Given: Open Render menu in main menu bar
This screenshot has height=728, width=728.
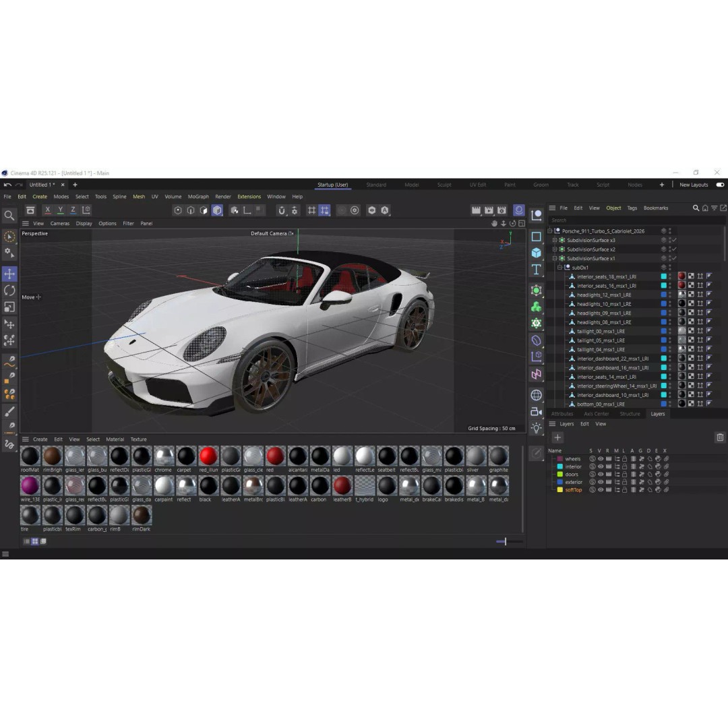Looking at the screenshot, I should coord(223,197).
